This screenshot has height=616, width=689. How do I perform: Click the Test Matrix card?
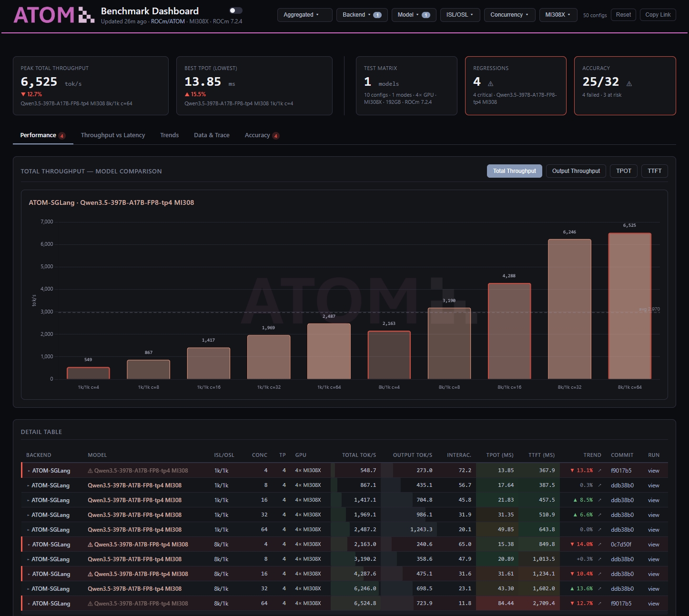[x=406, y=86]
